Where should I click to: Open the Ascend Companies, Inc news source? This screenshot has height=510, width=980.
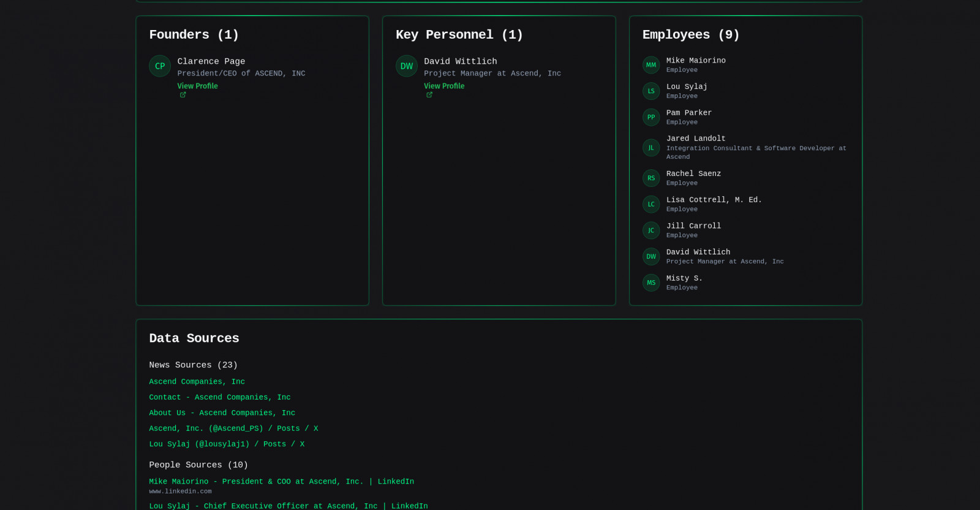pos(197,382)
